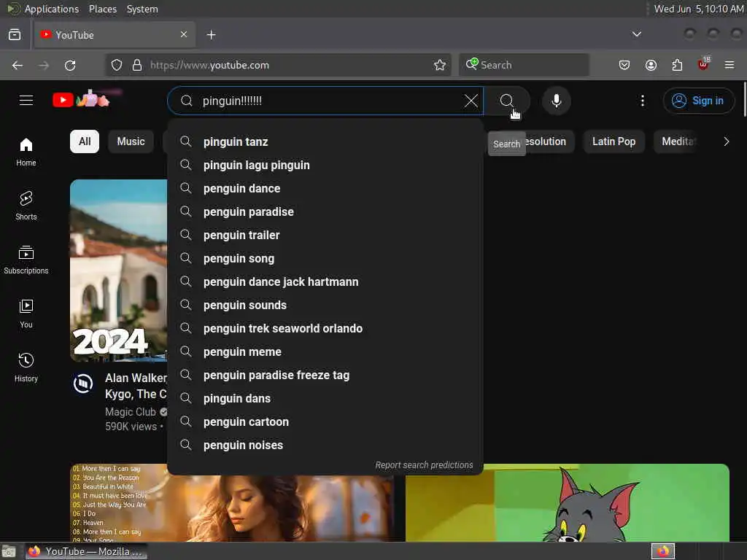Click Report search predictions link
The image size is (747, 560).
424,464
